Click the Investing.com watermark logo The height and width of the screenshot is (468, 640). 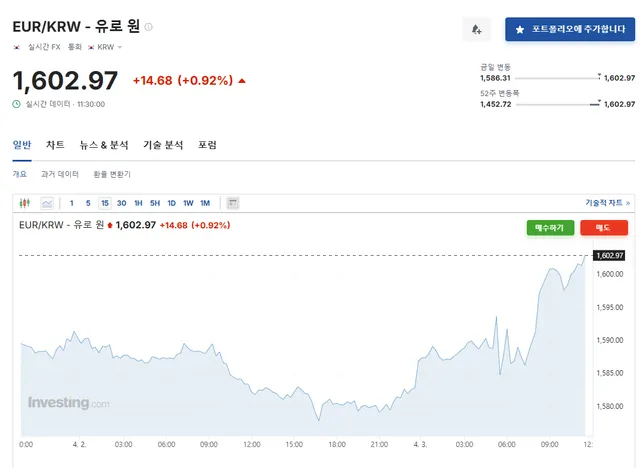pos(69,403)
